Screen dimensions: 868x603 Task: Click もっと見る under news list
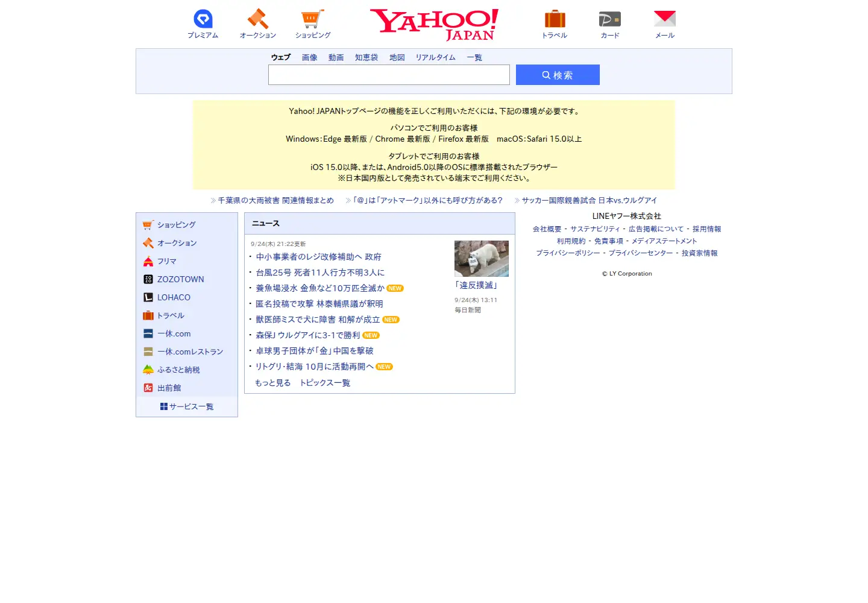tap(273, 383)
